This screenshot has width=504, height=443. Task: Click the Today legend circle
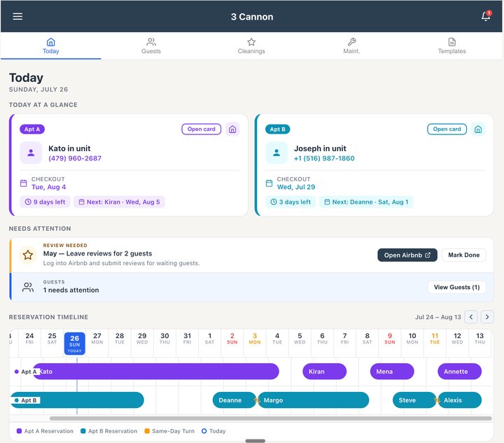(204, 431)
